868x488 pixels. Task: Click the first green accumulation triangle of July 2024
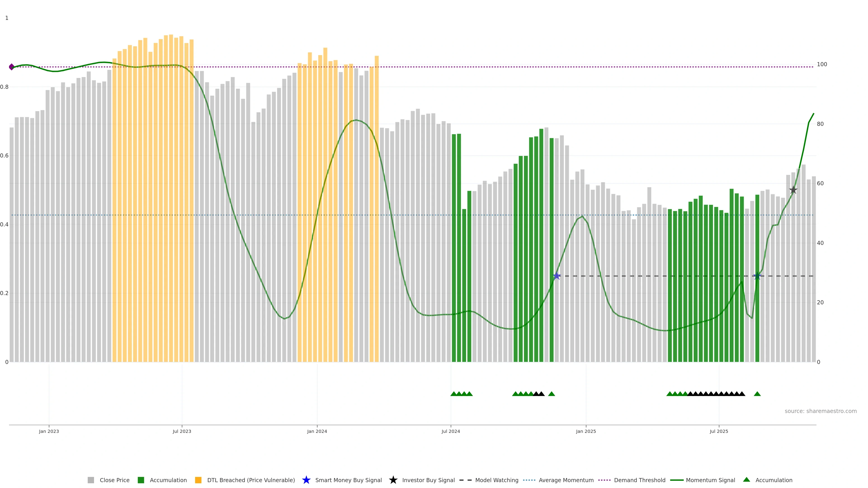click(453, 394)
